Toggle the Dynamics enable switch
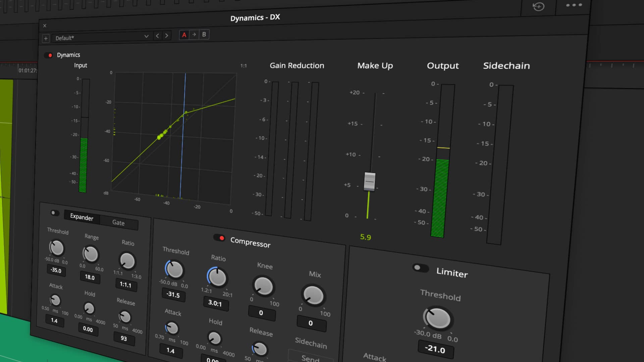Screen dimensions: 644x362 [x=50, y=55]
